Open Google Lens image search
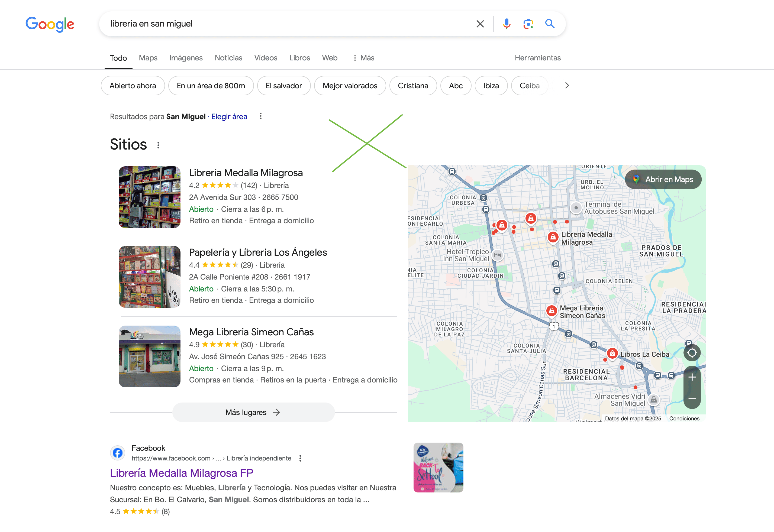Image resolution: width=774 pixels, height=532 pixels. click(528, 24)
